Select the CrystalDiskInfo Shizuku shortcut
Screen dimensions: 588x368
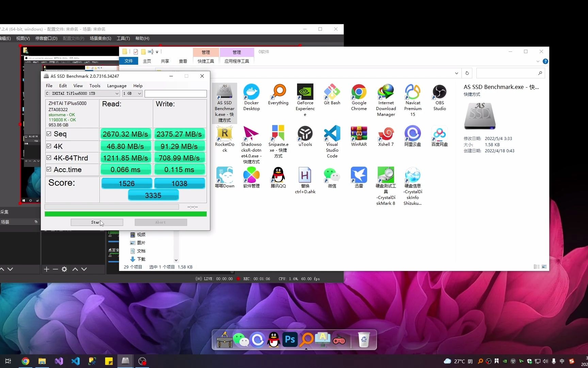pyautogui.click(x=413, y=186)
